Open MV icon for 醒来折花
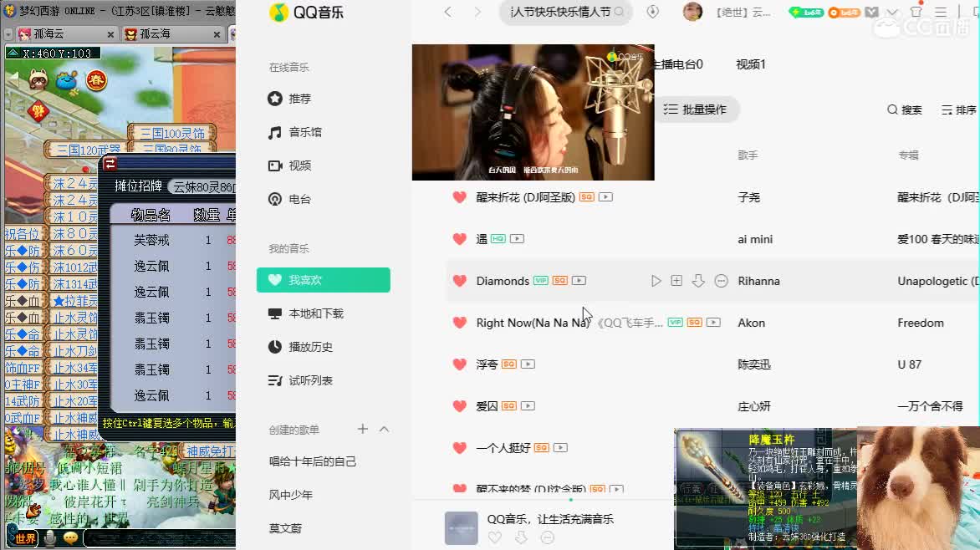This screenshot has width=980, height=550. pos(605,197)
